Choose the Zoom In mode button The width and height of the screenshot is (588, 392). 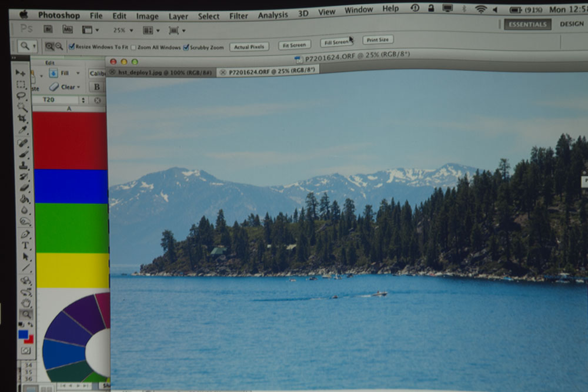(x=49, y=46)
